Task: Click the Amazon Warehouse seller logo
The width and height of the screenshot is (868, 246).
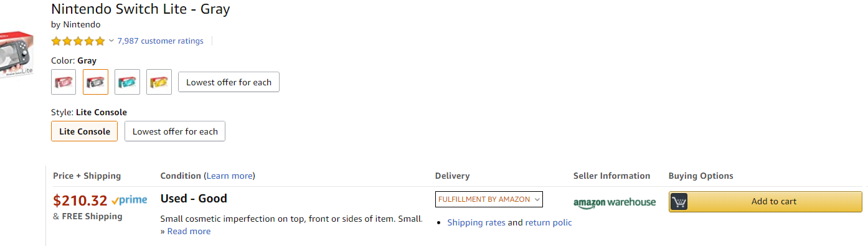Action: pos(615,202)
